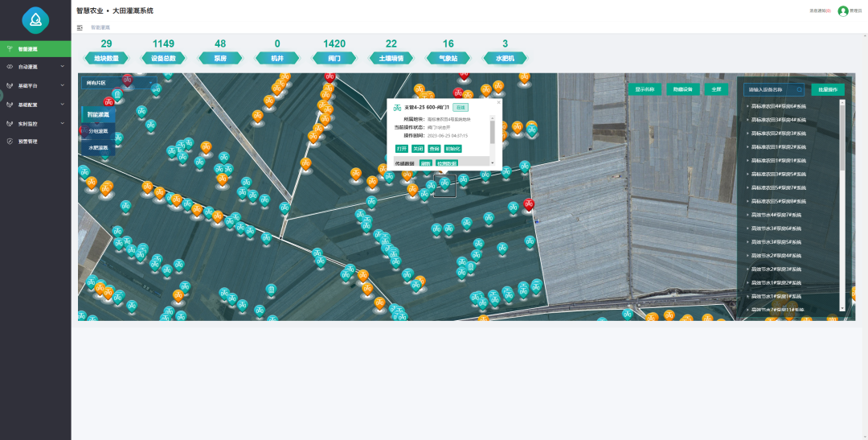
Task: Toggle 显示名称 to show device names
Action: (645, 89)
